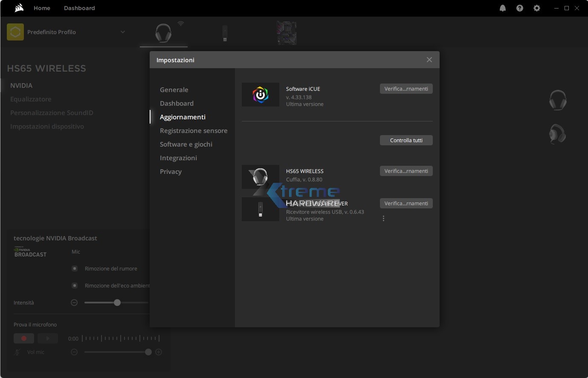Toggle Rimozione del rumore option
Viewport: 588px width, 378px height.
pos(75,268)
